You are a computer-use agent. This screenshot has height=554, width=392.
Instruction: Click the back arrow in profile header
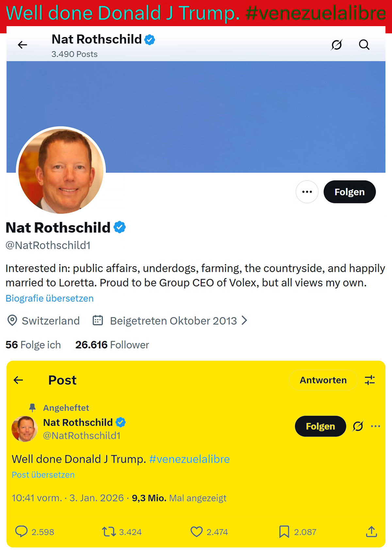[x=23, y=45]
